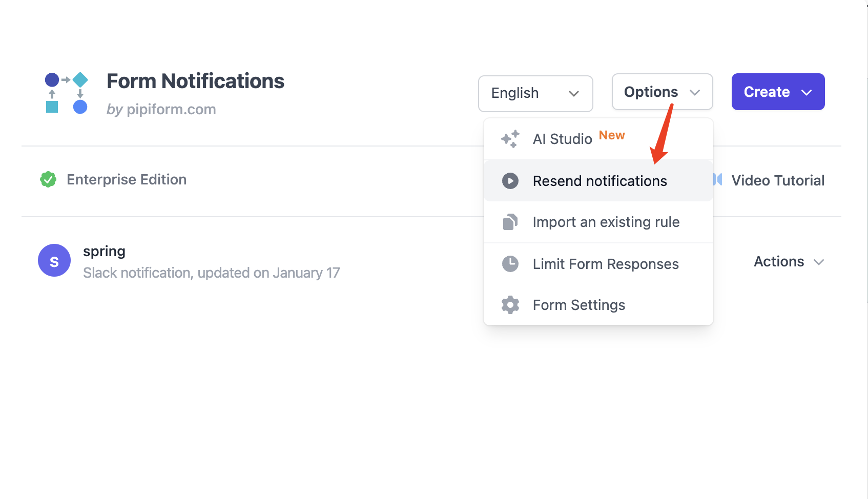Collapse the Options dropdown menu

click(662, 92)
